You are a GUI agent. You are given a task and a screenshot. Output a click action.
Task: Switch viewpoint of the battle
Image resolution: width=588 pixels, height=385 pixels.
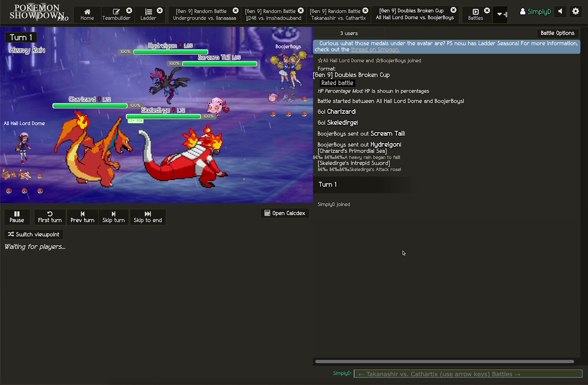(x=34, y=234)
